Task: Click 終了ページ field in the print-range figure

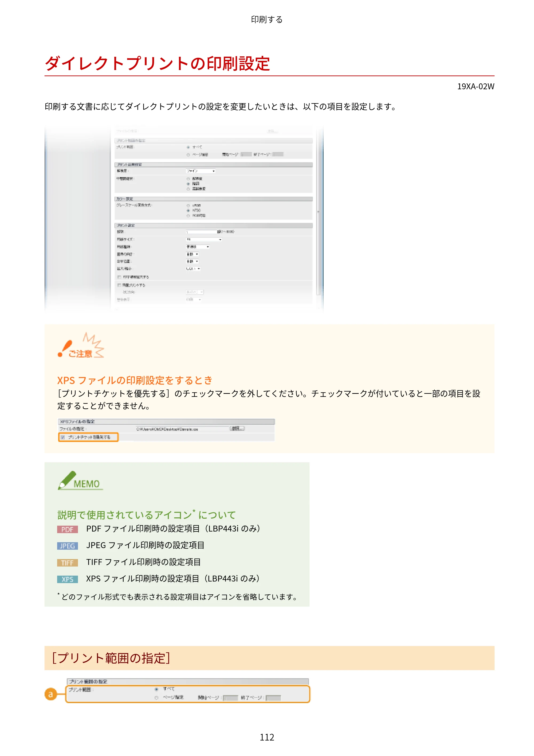Action: (273, 698)
